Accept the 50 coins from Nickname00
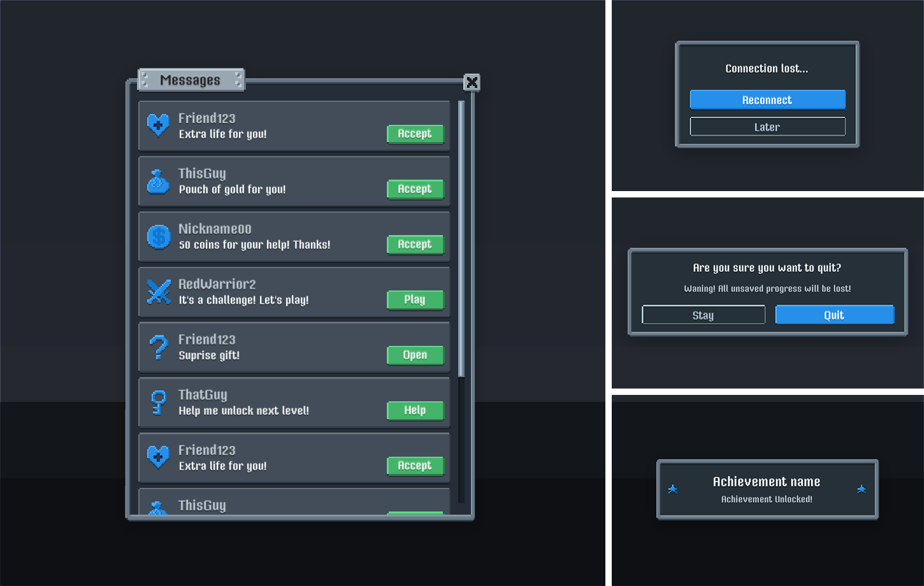 coord(415,244)
